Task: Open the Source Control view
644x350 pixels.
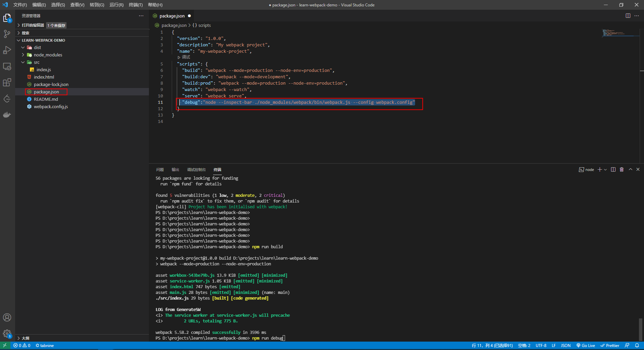Action: [x=7, y=34]
